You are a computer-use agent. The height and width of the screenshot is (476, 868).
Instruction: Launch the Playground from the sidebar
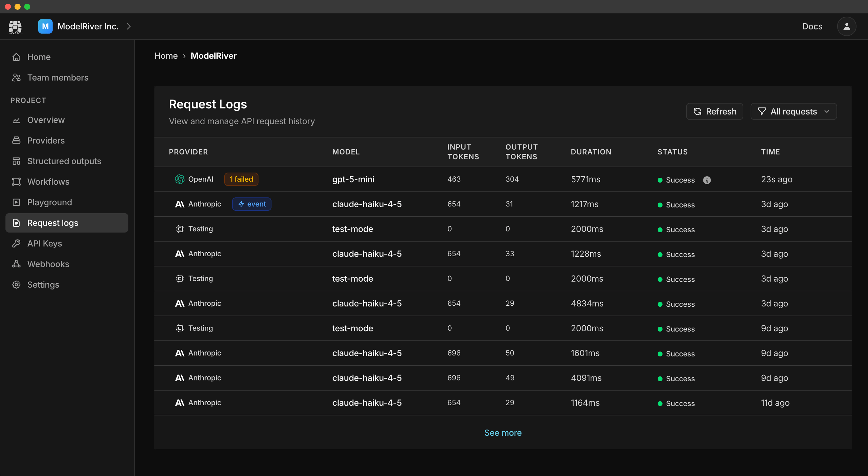point(49,202)
